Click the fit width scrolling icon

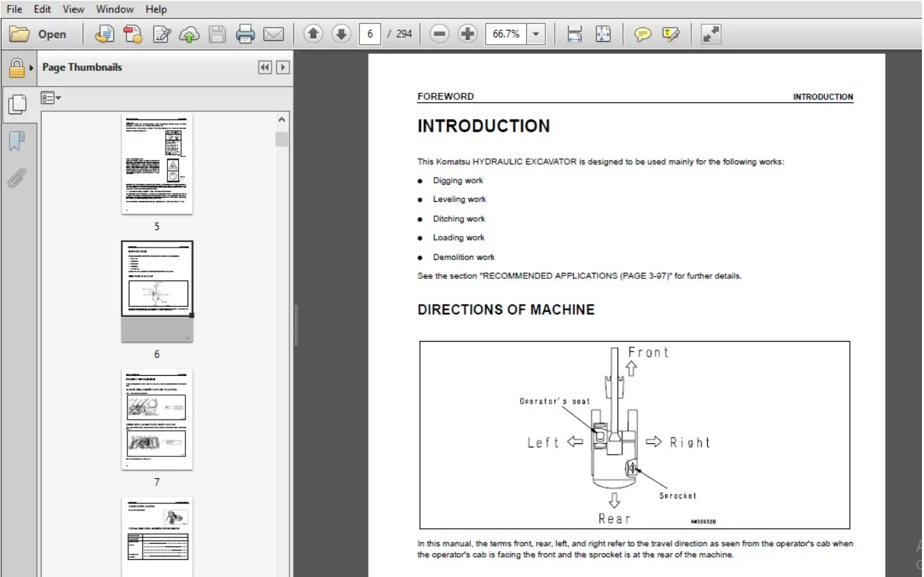575,33
